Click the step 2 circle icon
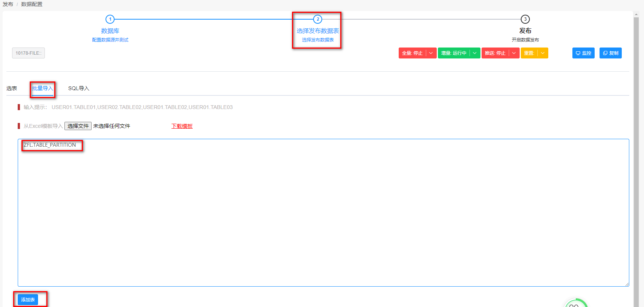This screenshot has width=644, height=307. (x=318, y=19)
